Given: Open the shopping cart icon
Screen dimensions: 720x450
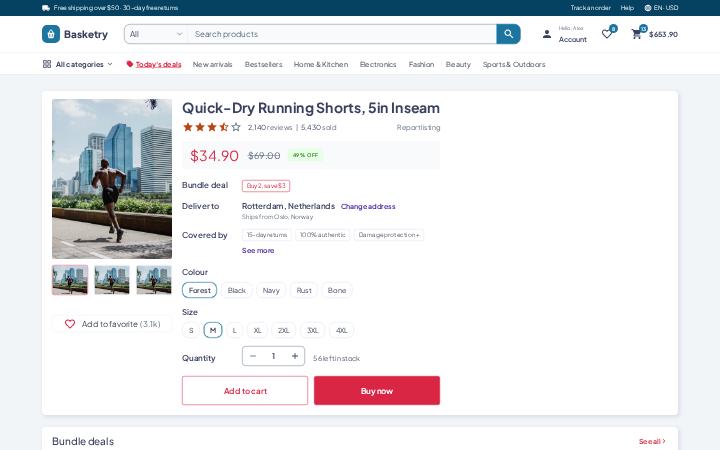Looking at the screenshot, I should [636, 34].
